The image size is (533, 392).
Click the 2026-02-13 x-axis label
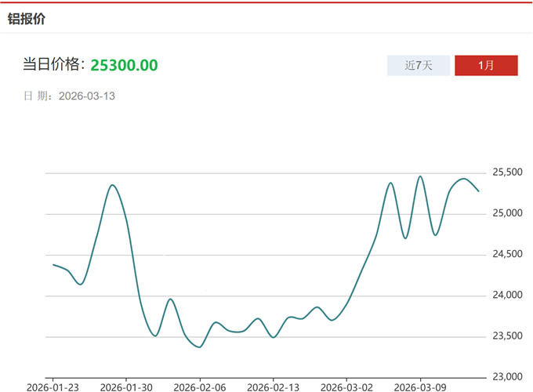pos(274,387)
